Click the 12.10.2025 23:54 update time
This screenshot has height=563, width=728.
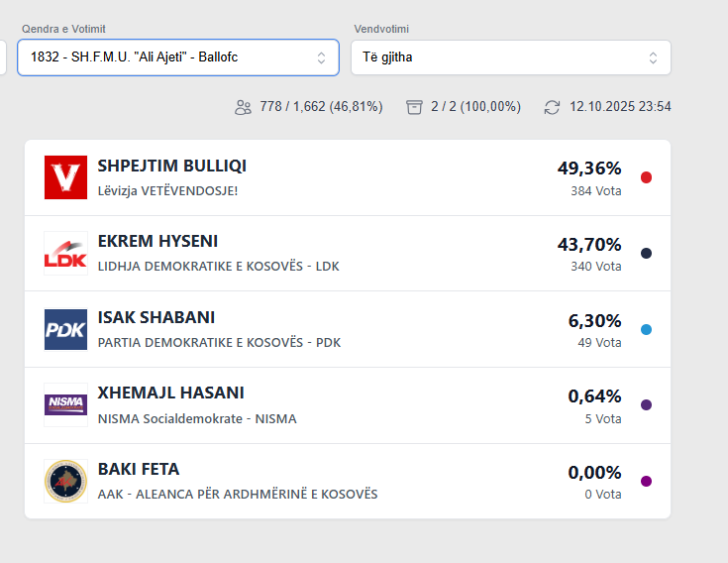coord(620,107)
